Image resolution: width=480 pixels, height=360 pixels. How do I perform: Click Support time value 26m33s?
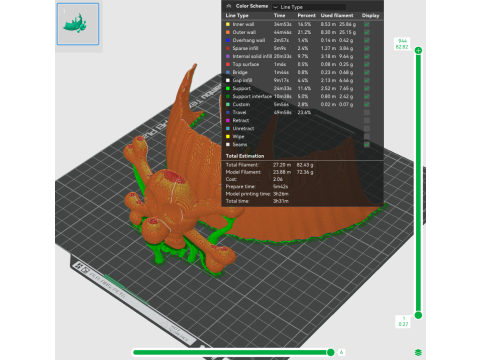283,88
